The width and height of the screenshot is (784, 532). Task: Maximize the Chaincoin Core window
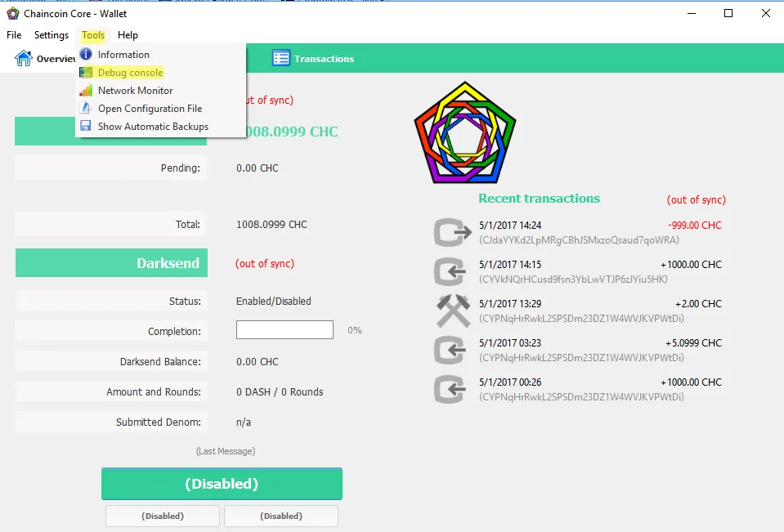(728, 14)
